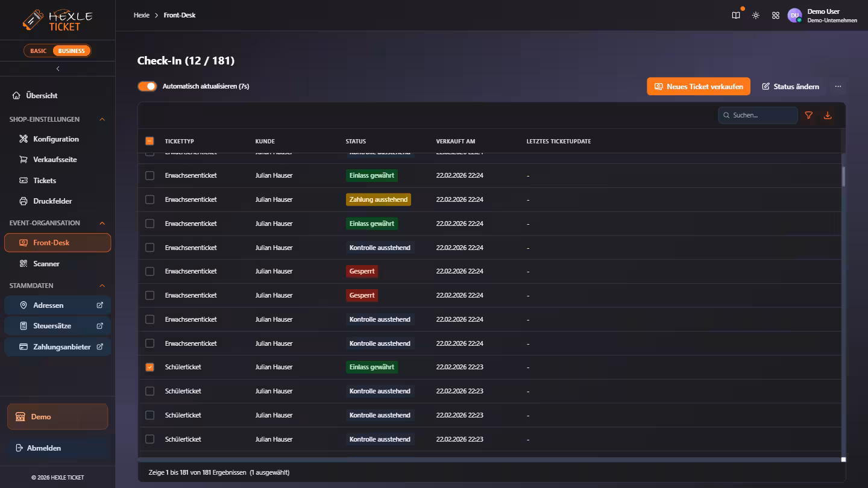Go to Konfiguration in sidebar
The width and height of the screenshot is (868, 488).
click(57, 139)
